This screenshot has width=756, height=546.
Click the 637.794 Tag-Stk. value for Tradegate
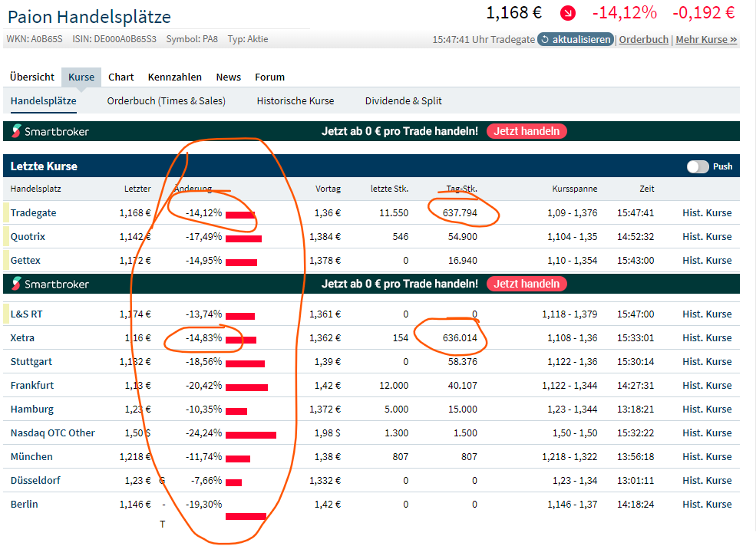click(460, 213)
